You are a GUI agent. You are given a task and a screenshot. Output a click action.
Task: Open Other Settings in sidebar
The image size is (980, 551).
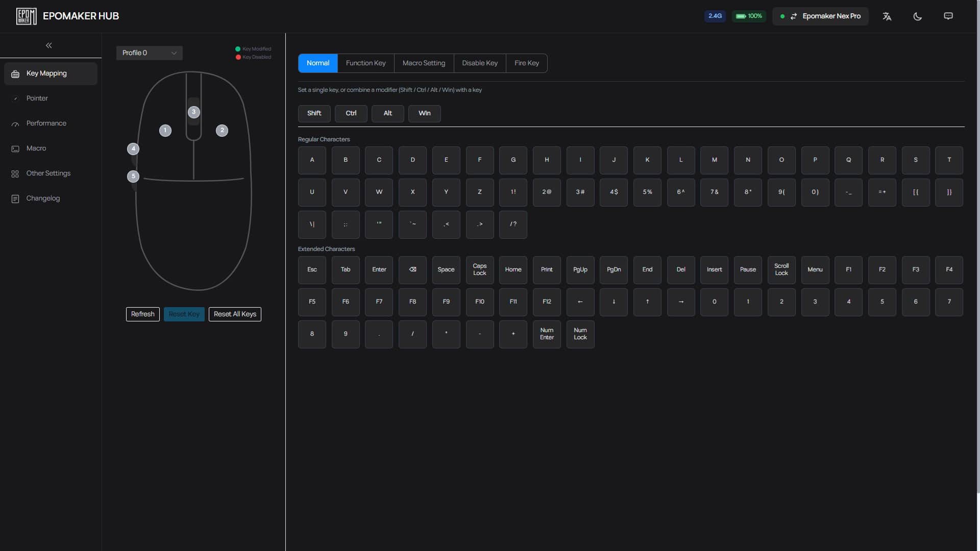(51, 173)
